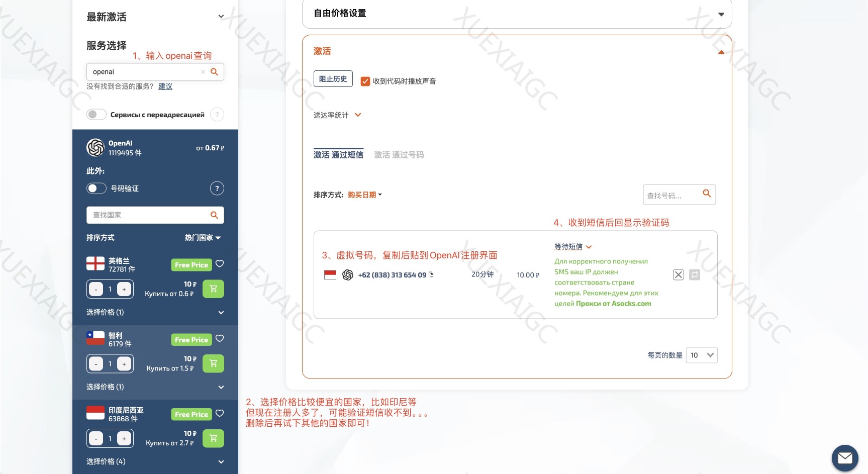Click Indonesia Free Price button
Viewport: 868px width, 474px height.
(x=191, y=414)
